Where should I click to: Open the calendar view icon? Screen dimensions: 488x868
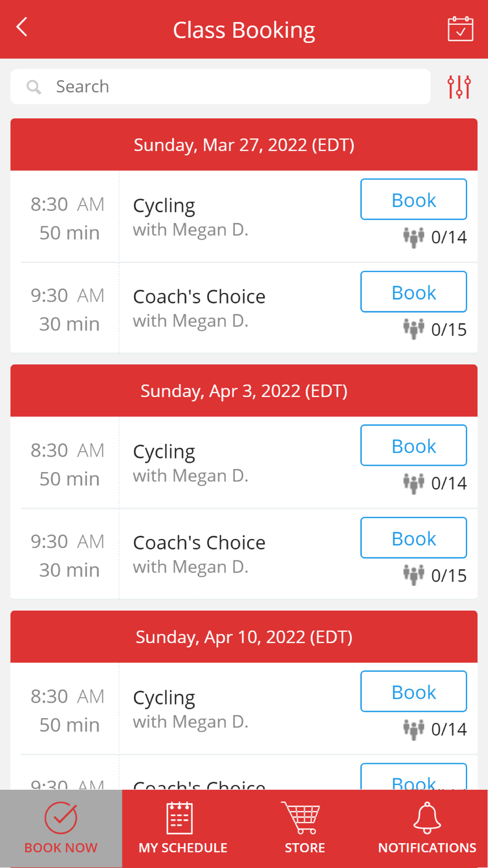point(460,29)
